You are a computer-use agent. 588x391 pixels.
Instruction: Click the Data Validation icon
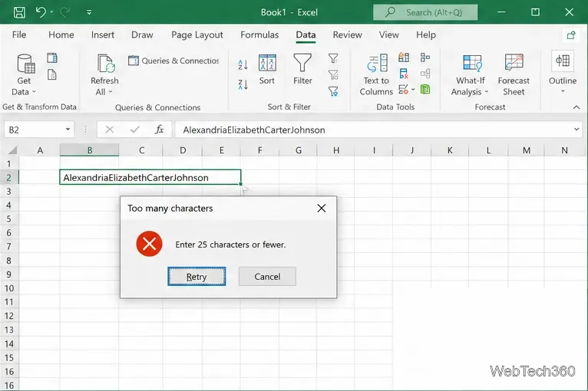click(404, 90)
